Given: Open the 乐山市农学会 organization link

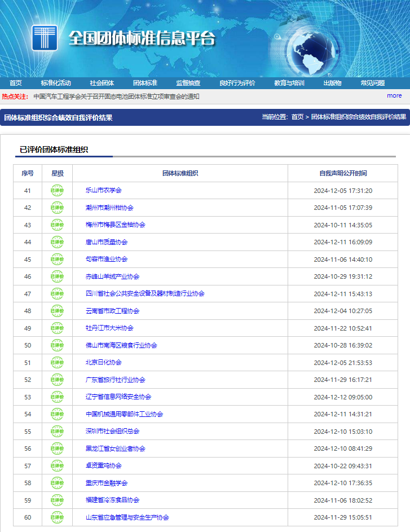Looking at the screenshot, I should [103, 190].
